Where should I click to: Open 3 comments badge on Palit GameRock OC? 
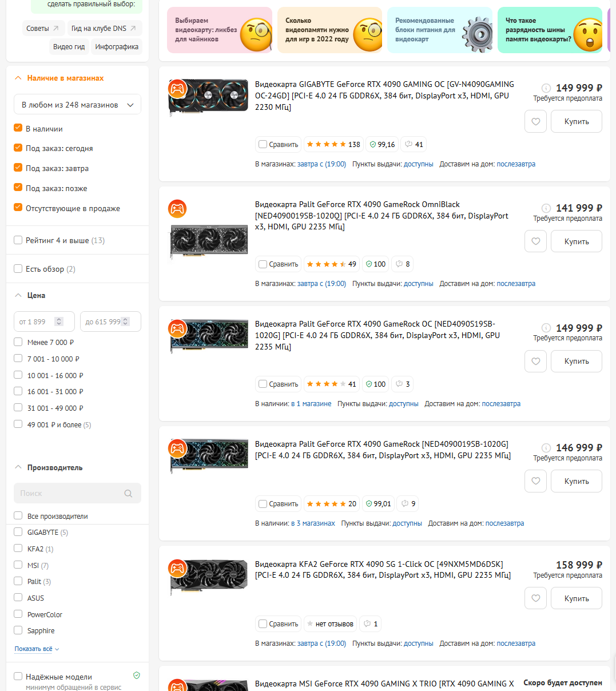point(403,384)
